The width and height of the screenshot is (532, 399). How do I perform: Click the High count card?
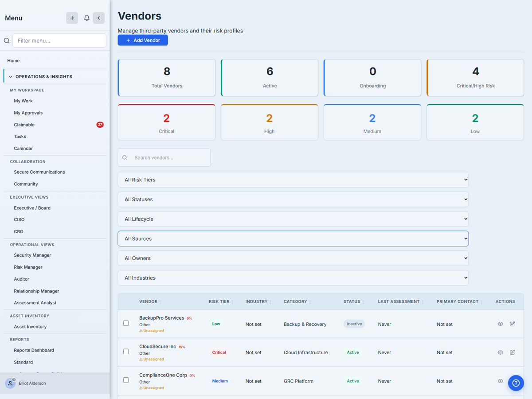coord(270,122)
